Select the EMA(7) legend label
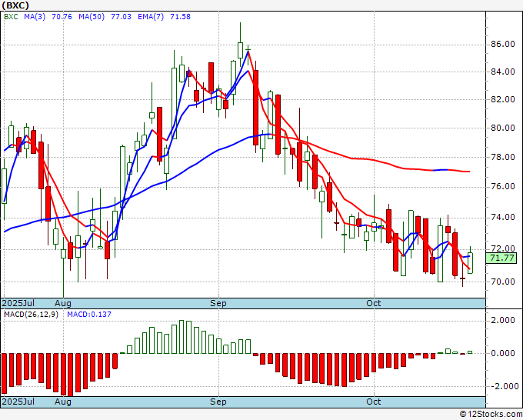The height and width of the screenshot is (420, 523). pos(151,17)
